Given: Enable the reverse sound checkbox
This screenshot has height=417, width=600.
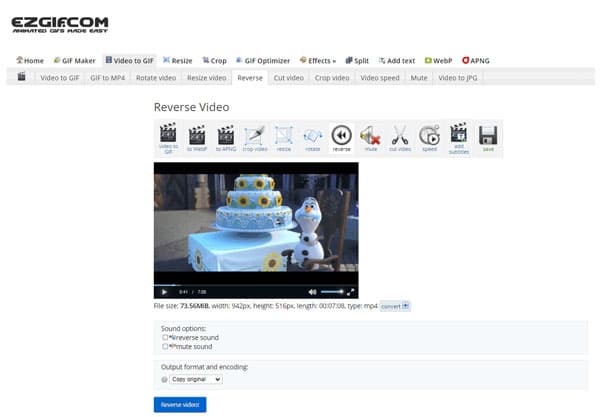Looking at the screenshot, I should click(x=165, y=337).
